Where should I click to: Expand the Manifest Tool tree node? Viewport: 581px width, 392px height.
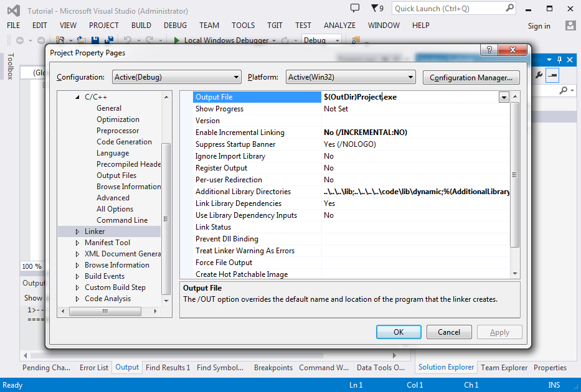(x=77, y=243)
